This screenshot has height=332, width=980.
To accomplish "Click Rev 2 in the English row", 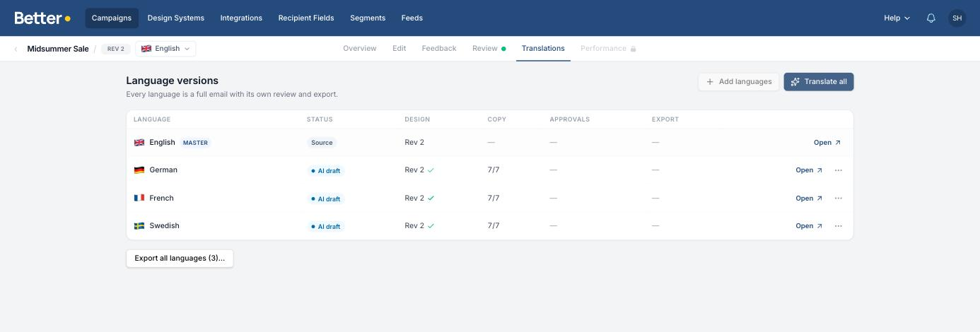I will coord(414,143).
